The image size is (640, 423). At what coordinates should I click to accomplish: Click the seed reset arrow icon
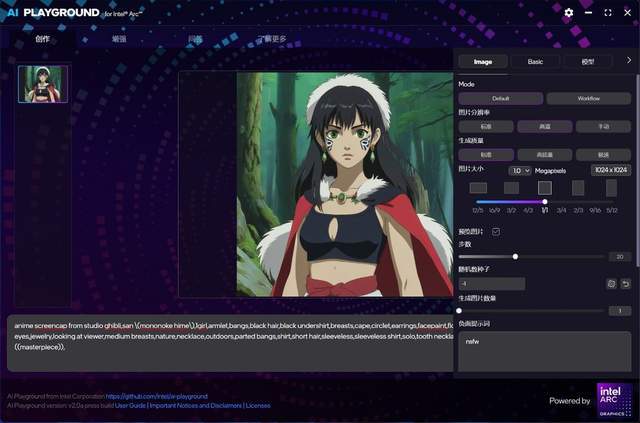click(625, 284)
